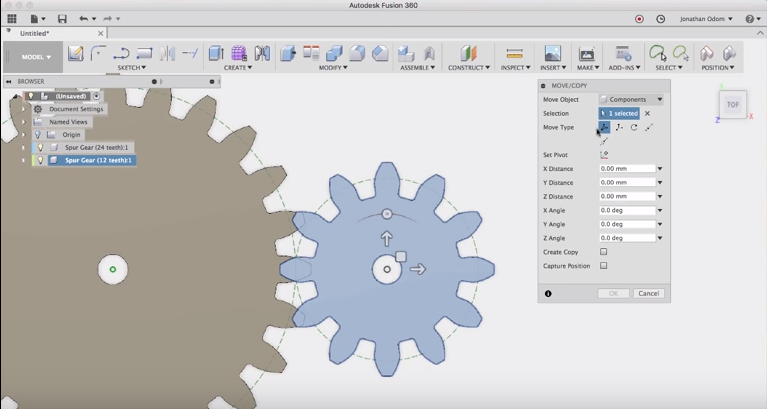The height and width of the screenshot is (409, 767).
Task: Open the CREATE menu
Action: (x=238, y=68)
